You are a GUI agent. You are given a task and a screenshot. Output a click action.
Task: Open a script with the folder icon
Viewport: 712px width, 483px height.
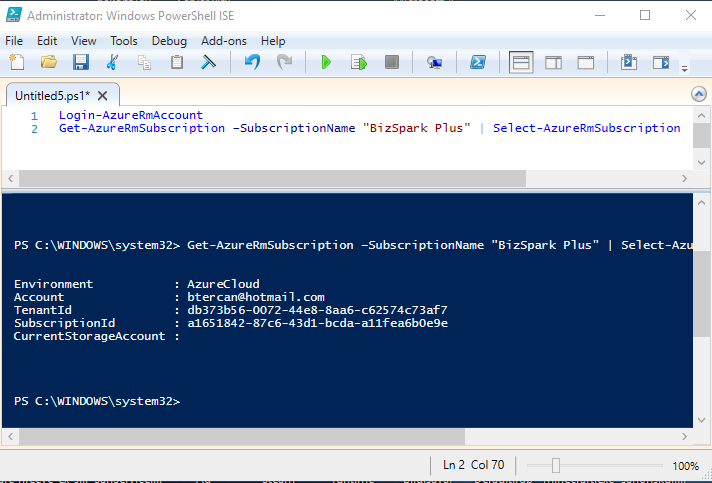[49, 62]
